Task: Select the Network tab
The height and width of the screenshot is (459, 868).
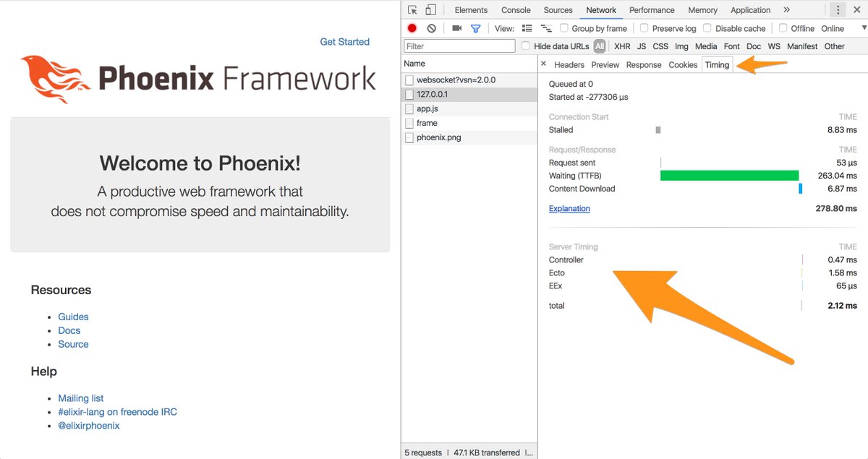Action: pos(601,10)
